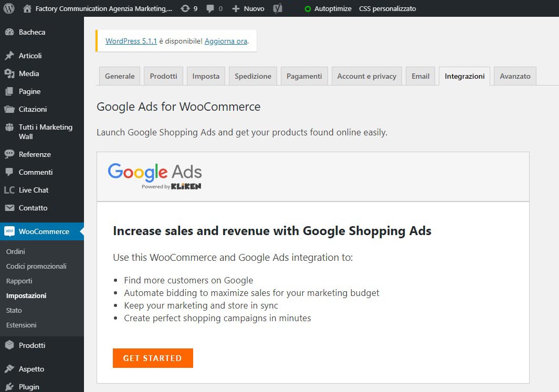Screen dimensions: 559x392
Task: Open the Articoli menu label
Action: tap(30, 56)
